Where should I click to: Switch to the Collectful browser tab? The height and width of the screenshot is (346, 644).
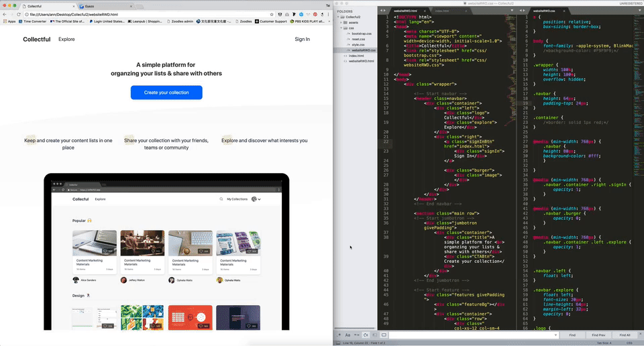(47, 6)
